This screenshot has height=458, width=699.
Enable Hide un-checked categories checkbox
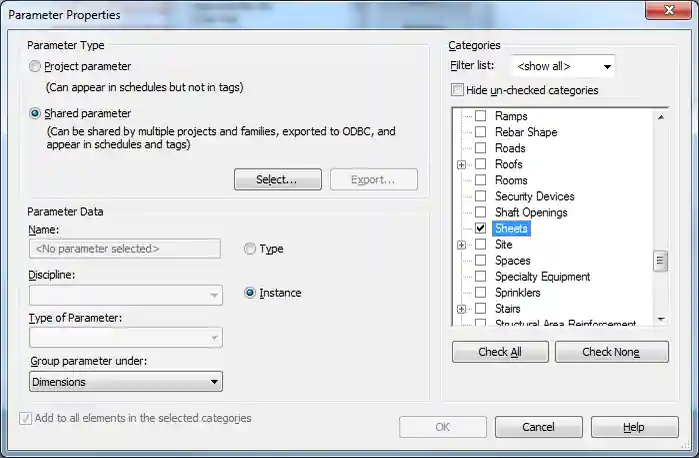458,91
